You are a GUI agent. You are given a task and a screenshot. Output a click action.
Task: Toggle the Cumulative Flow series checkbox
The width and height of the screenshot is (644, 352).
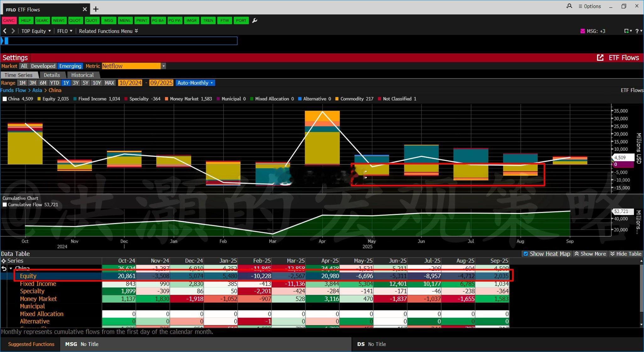[5, 205]
